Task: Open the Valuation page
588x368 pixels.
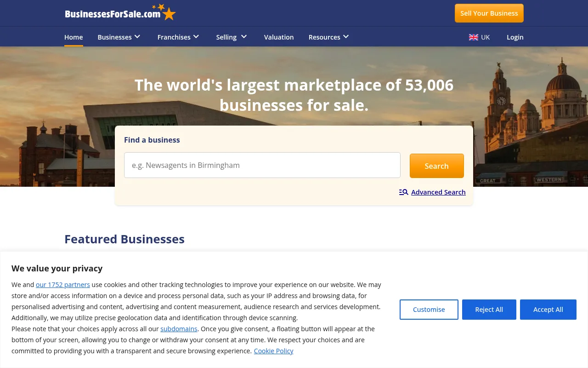Action: pyautogui.click(x=279, y=37)
